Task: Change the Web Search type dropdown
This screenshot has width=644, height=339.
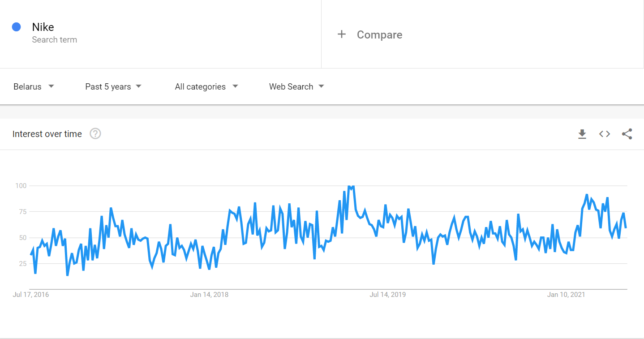Action: pos(296,86)
